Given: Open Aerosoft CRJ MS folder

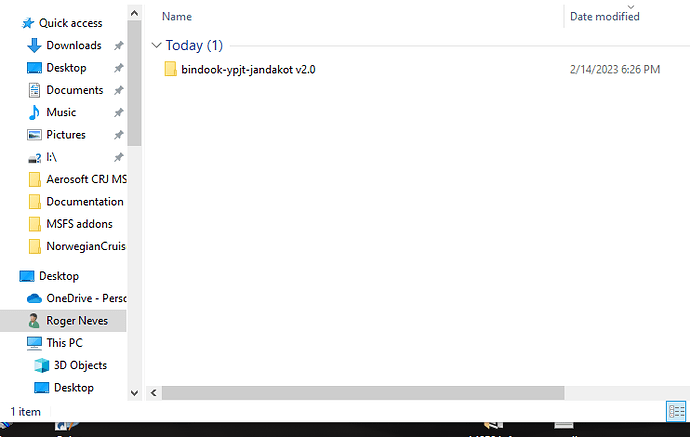Looking at the screenshot, I should (x=87, y=180).
